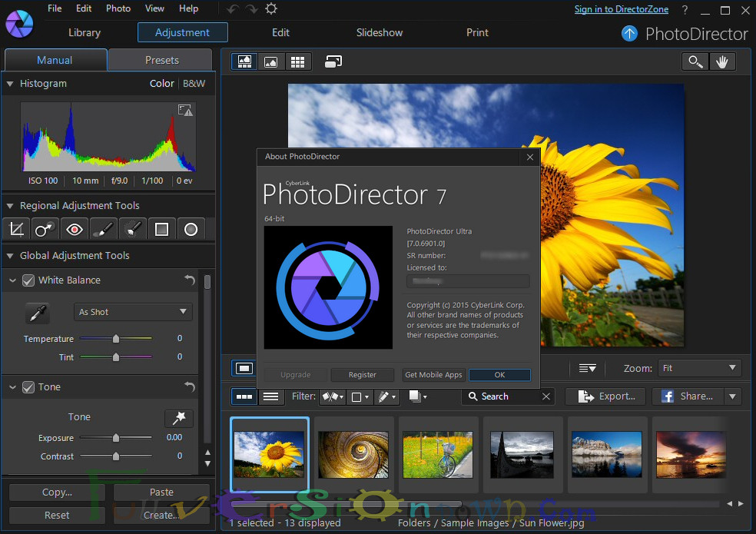The height and width of the screenshot is (534, 756).
Task: Select the zoom magnifier tool
Action: pyautogui.click(x=695, y=61)
